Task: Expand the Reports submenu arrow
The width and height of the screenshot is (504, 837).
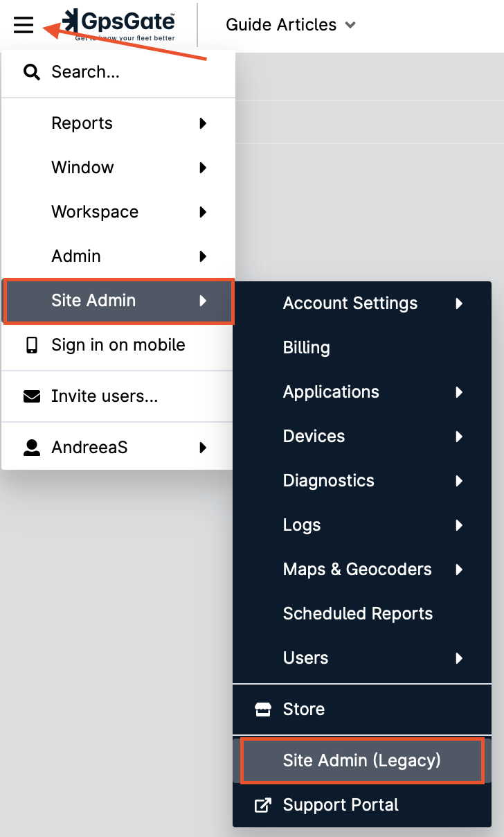Action: [x=203, y=123]
